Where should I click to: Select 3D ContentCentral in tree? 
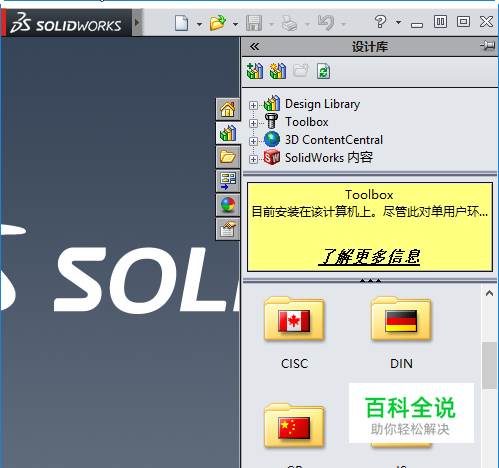[334, 140]
